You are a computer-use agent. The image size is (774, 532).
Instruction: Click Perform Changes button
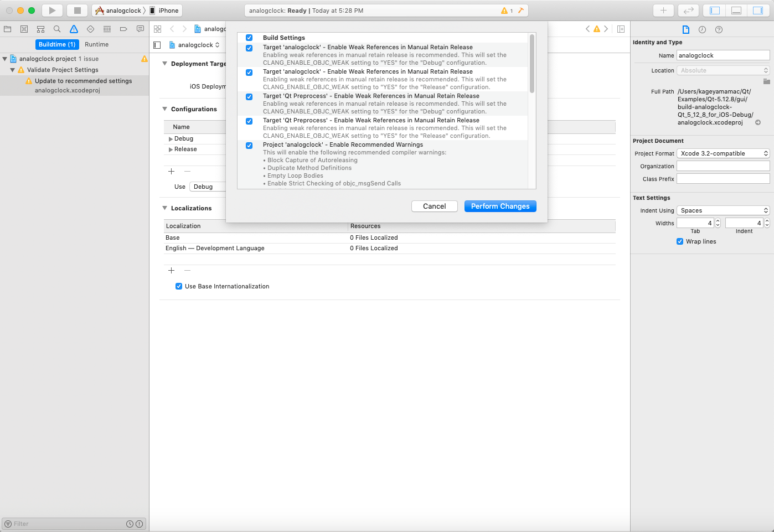[500, 206]
